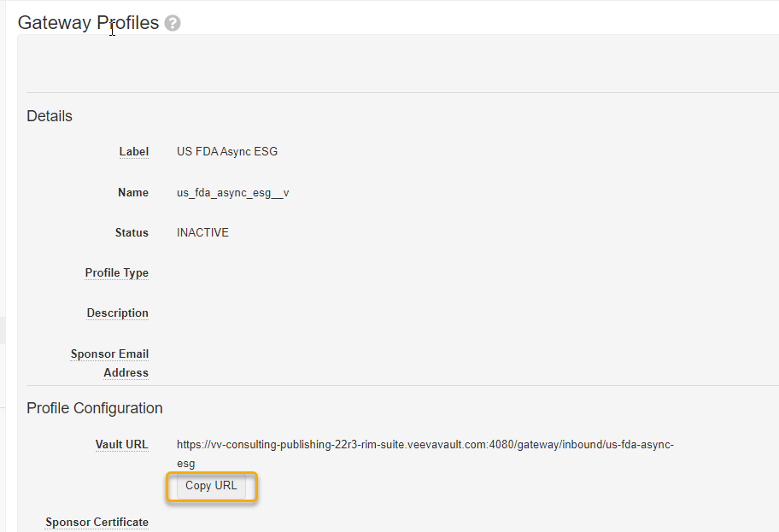Click the Label field name
This screenshot has height=532, width=779.
133,151
